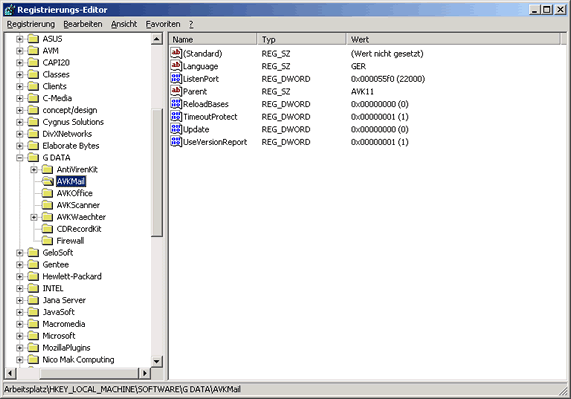Click the G DATA folder icon
The image size is (571, 399).
click(x=33, y=158)
